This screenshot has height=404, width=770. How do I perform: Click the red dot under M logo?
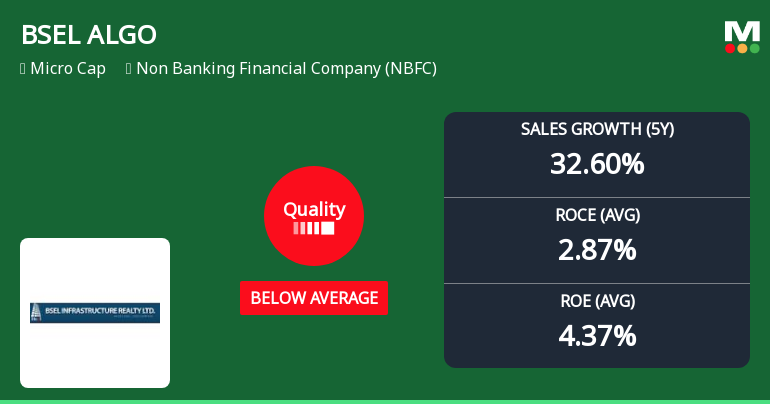731,48
